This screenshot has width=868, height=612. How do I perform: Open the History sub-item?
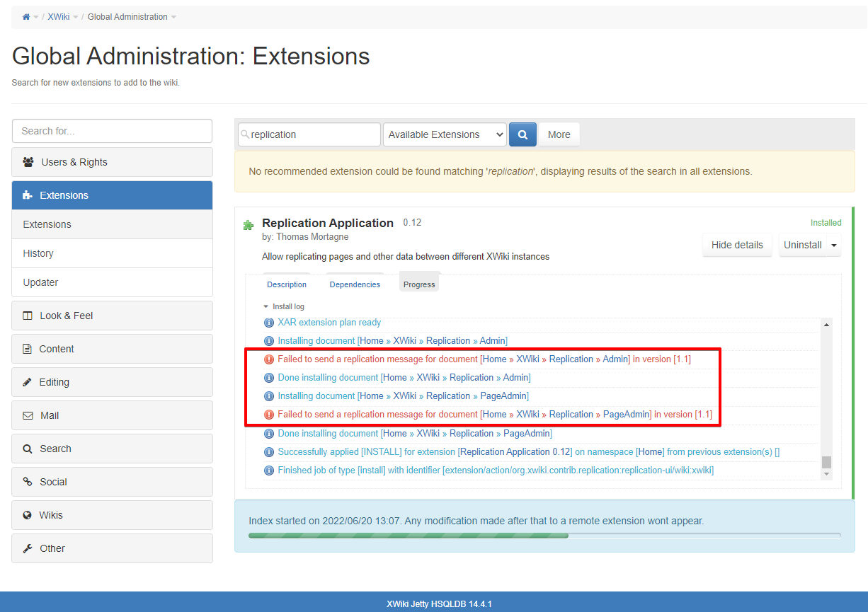coord(112,253)
